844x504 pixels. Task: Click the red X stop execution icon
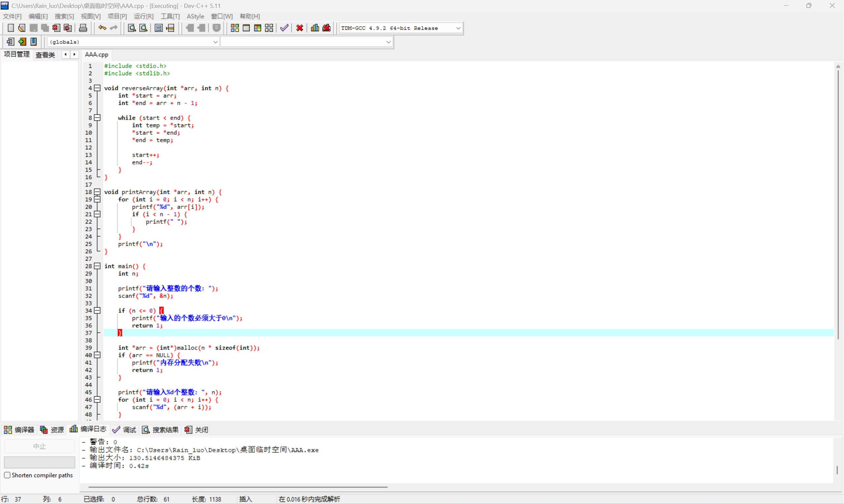tap(300, 28)
